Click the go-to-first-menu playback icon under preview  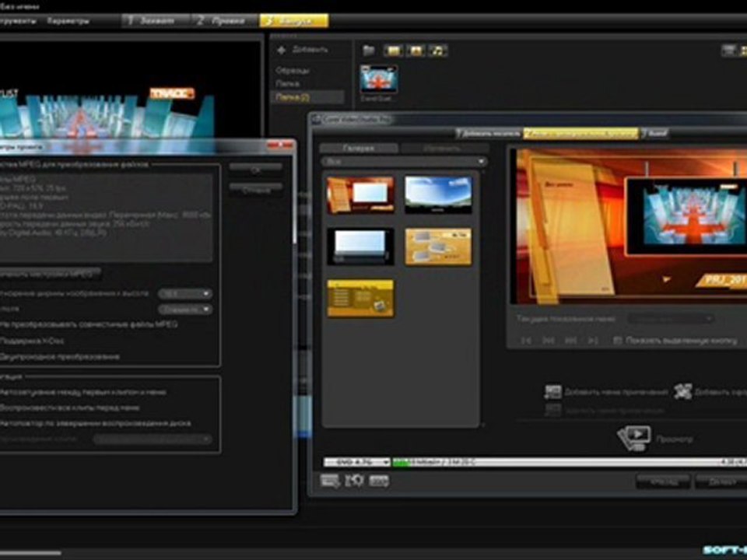coord(526,341)
